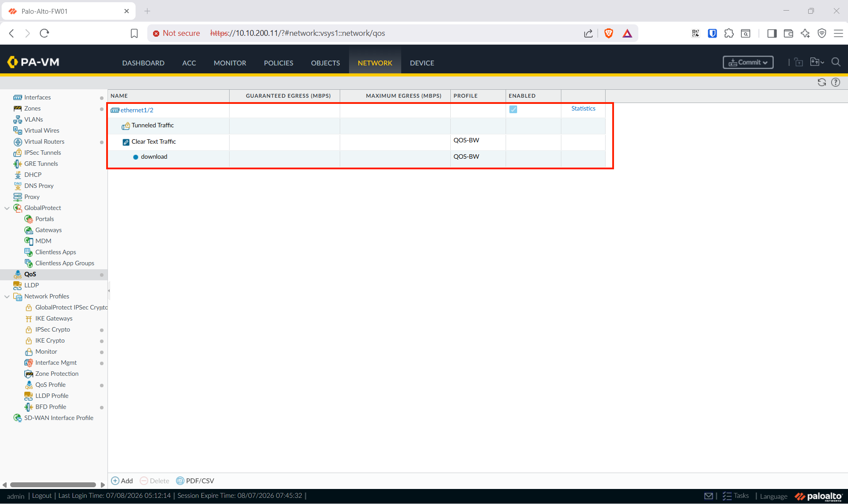Open the Virtual Routers icon
This screenshot has width=848, height=504.
(18, 141)
